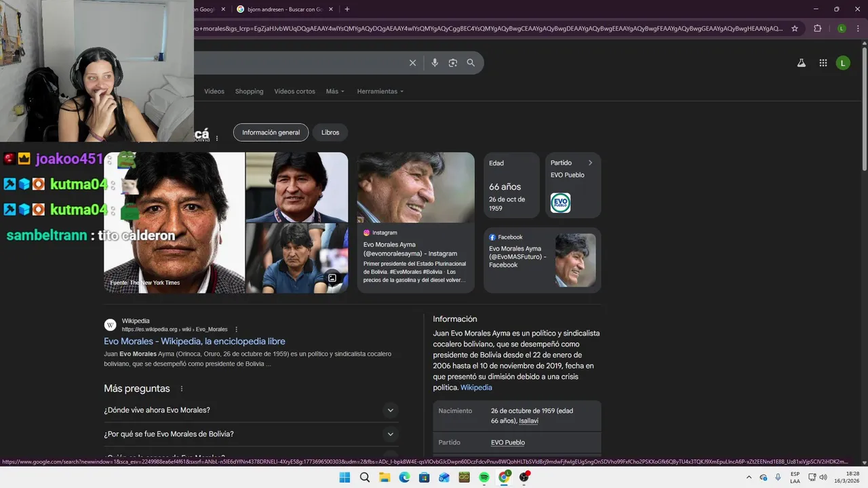Screen dimensions: 868x488
Task: Open a new browser tab
Action: pyautogui.click(x=347, y=9)
